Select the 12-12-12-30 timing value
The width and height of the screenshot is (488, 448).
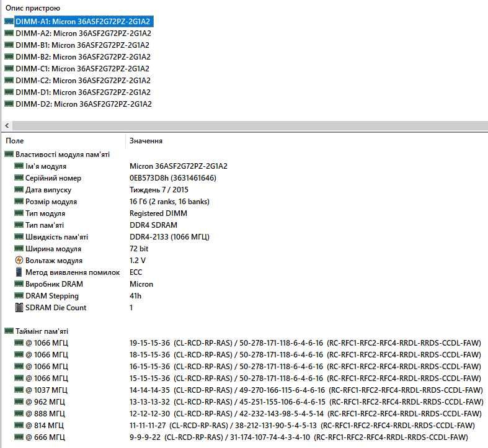(305, 414)
